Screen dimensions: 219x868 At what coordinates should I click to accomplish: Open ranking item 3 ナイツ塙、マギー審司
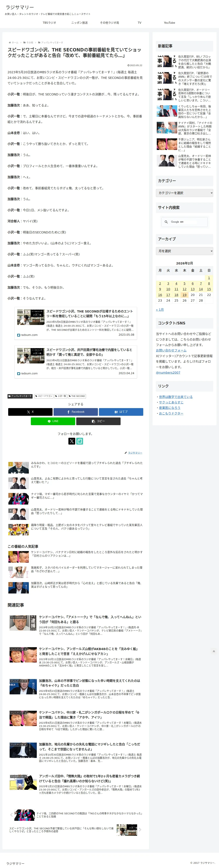click(76, 498)
